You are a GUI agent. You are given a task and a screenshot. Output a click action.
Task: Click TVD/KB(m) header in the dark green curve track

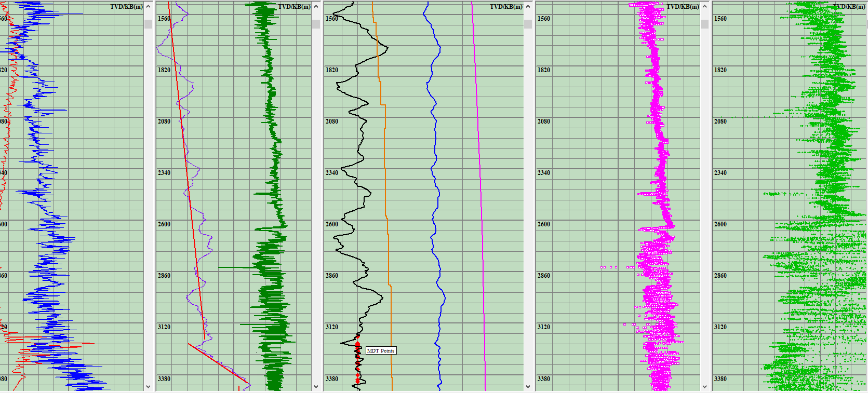[294, 7]
